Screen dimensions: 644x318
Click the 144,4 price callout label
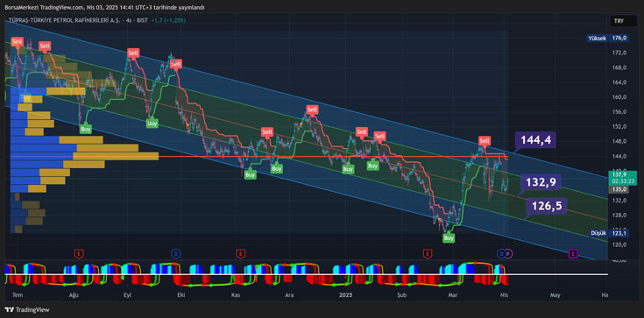click(x=535, y=140)
